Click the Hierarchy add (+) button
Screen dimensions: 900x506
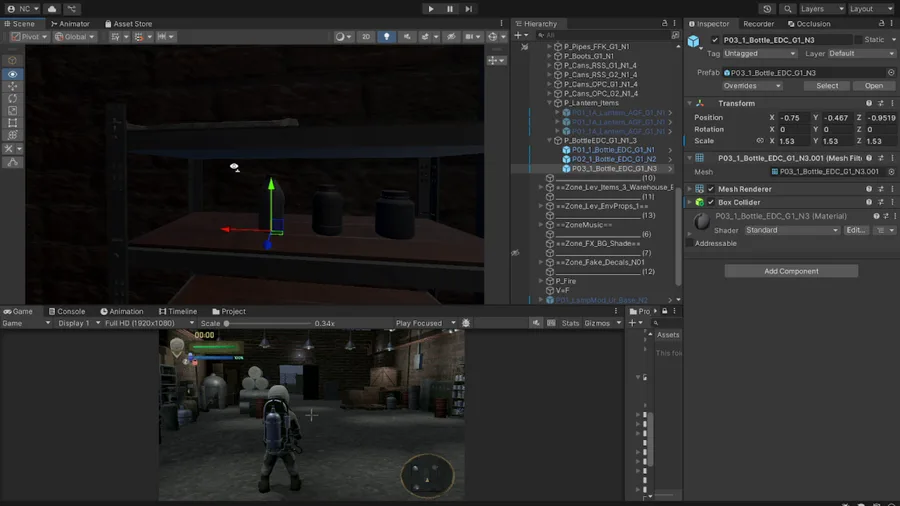pyautogui.click(x=518, y=35)
